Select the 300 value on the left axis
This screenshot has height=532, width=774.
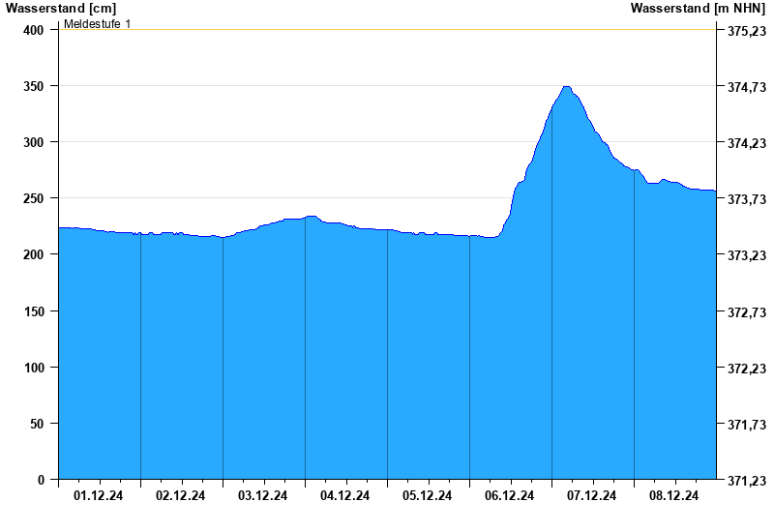click(x=34, y=143)
